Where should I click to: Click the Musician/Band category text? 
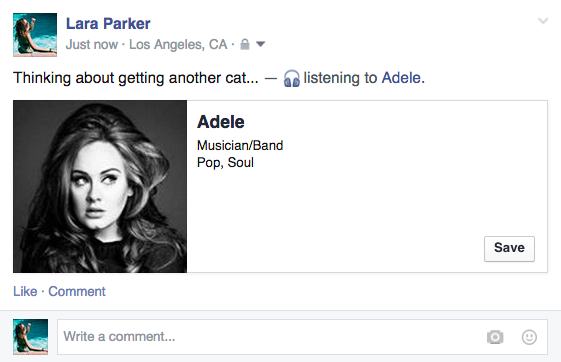point(240,145)
